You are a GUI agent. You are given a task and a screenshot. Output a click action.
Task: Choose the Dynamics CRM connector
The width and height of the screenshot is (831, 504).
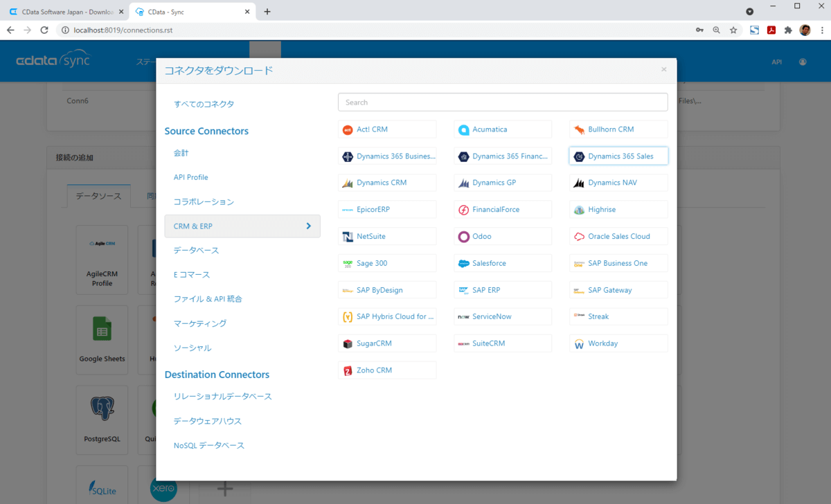[x=387, y=183]
